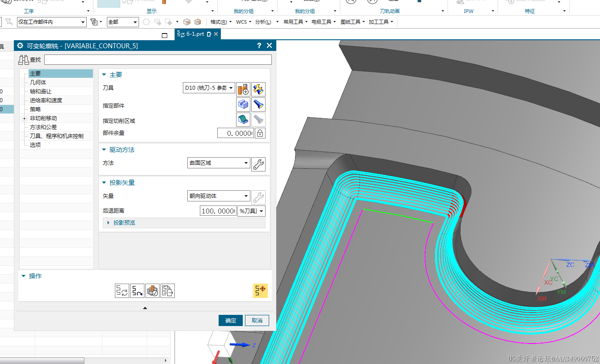Click the Replay tool path icon
This screenshot has width=600, height=364.
point(137,291)
